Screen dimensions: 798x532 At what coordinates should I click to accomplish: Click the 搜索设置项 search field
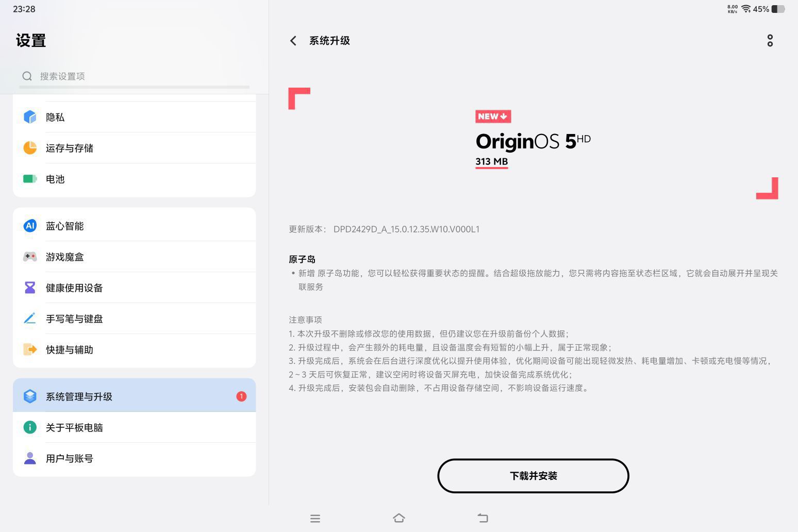point(134,76)
